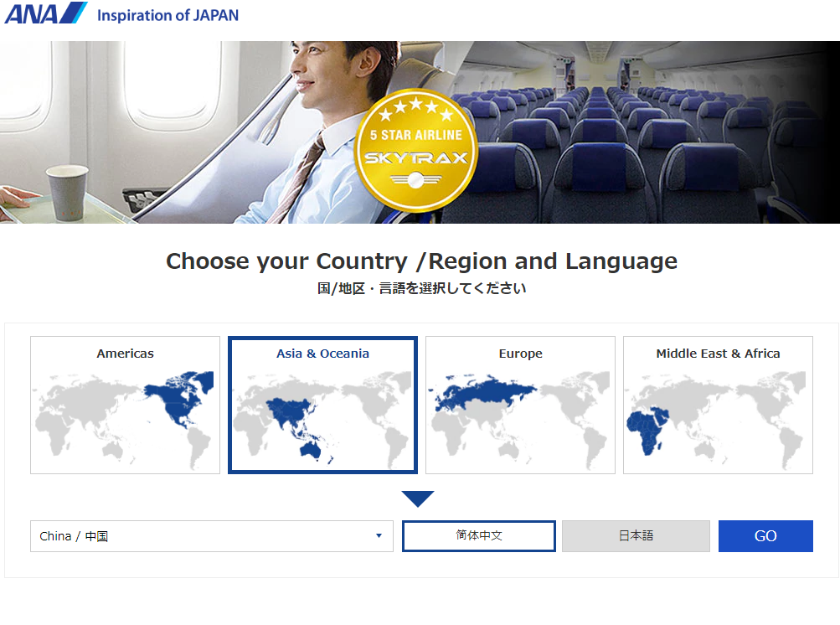Image resolution: width=840 pixels, height=625 pixels.
Task: Click the 5 Star Airline Skytrax badge
Action: click(x=416, y=151)
